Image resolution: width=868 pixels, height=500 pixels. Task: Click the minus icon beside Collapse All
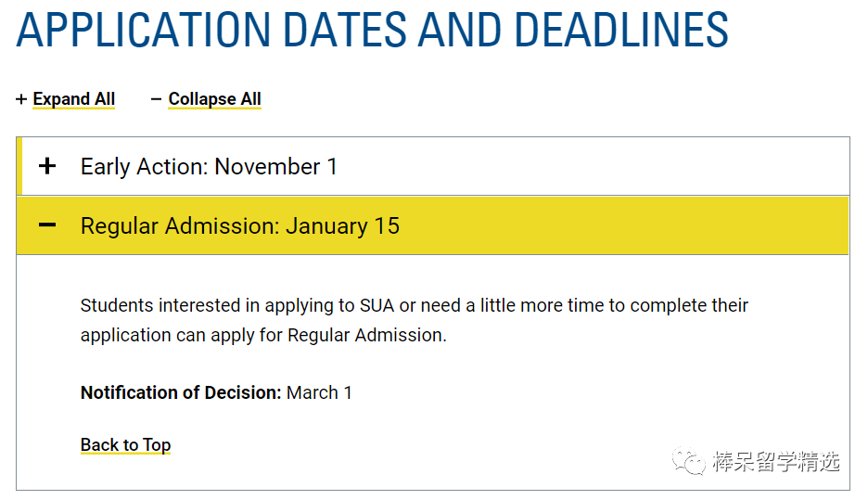pos(156,99)
